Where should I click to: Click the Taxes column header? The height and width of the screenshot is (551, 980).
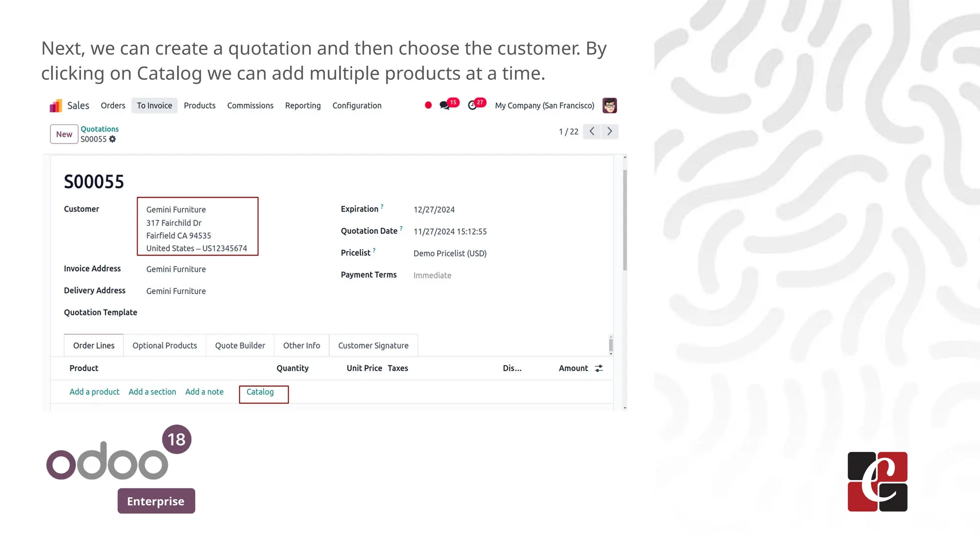coord(398,368)
